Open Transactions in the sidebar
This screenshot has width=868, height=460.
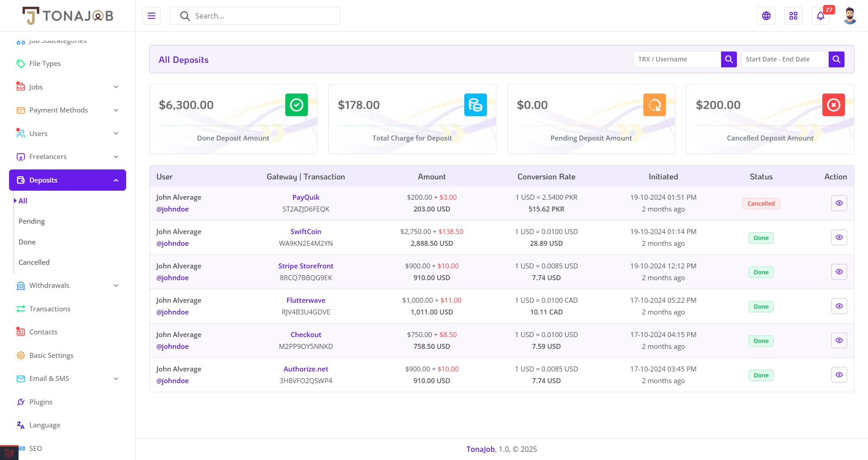click(50, 309)
